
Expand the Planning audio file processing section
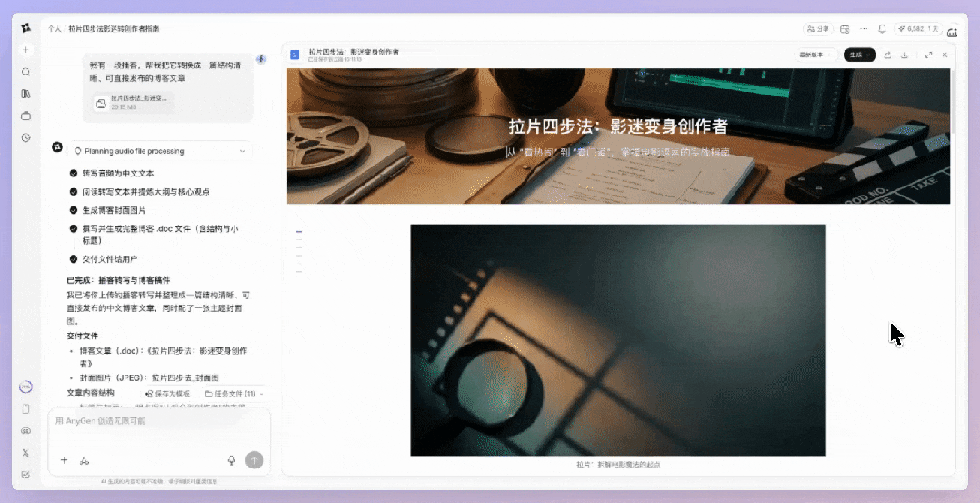(242, 151)
